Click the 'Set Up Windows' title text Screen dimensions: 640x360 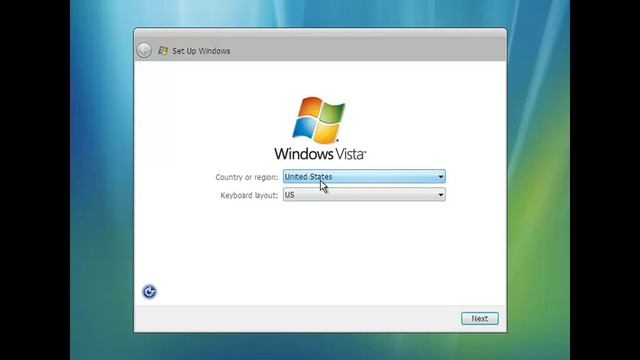click(201, 51)
